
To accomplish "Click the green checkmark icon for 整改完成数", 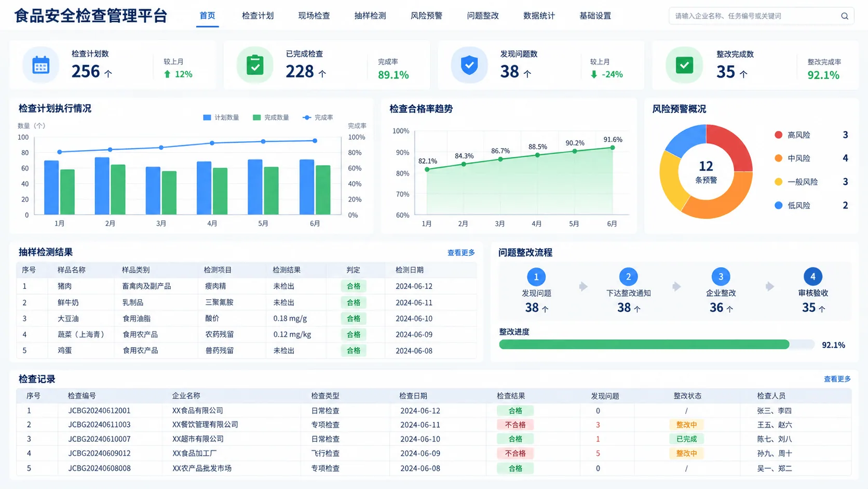I will (684, 65).
